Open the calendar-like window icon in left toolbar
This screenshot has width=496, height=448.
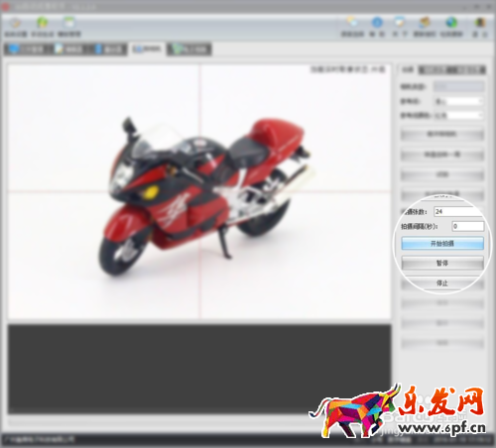click(69, 23)
